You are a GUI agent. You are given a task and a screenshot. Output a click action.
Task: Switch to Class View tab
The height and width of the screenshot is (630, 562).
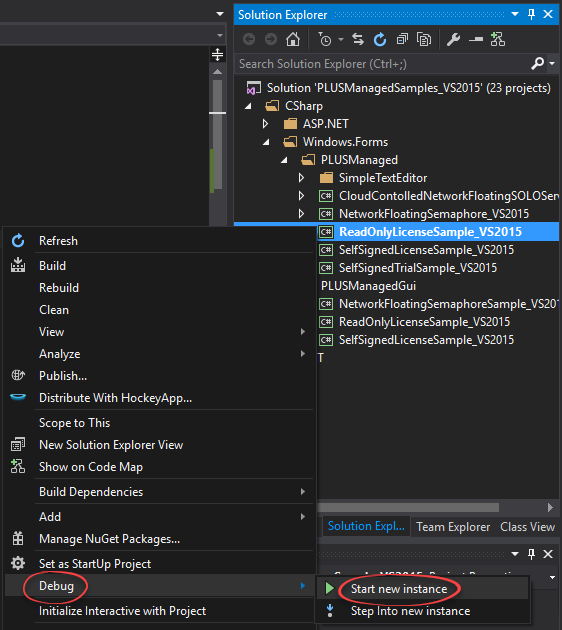527,527
